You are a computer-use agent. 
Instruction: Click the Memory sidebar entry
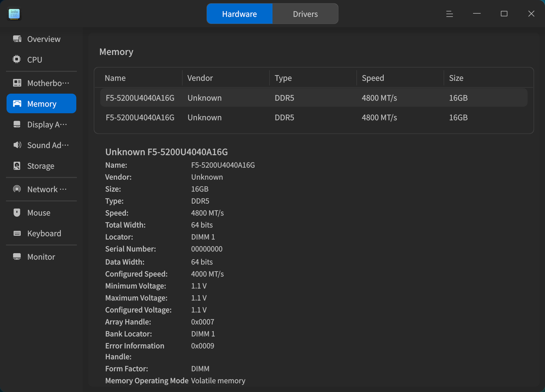click(x=41, y=104)
